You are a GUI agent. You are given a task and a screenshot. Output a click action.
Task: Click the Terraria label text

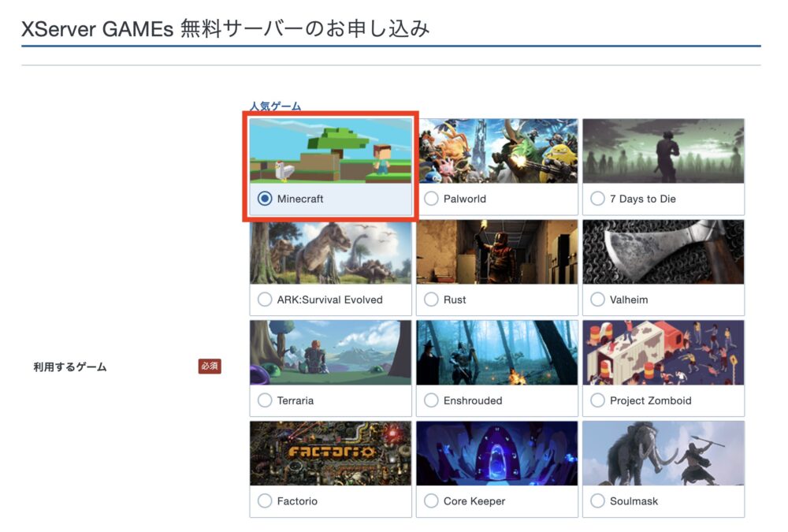pos(295,400)
